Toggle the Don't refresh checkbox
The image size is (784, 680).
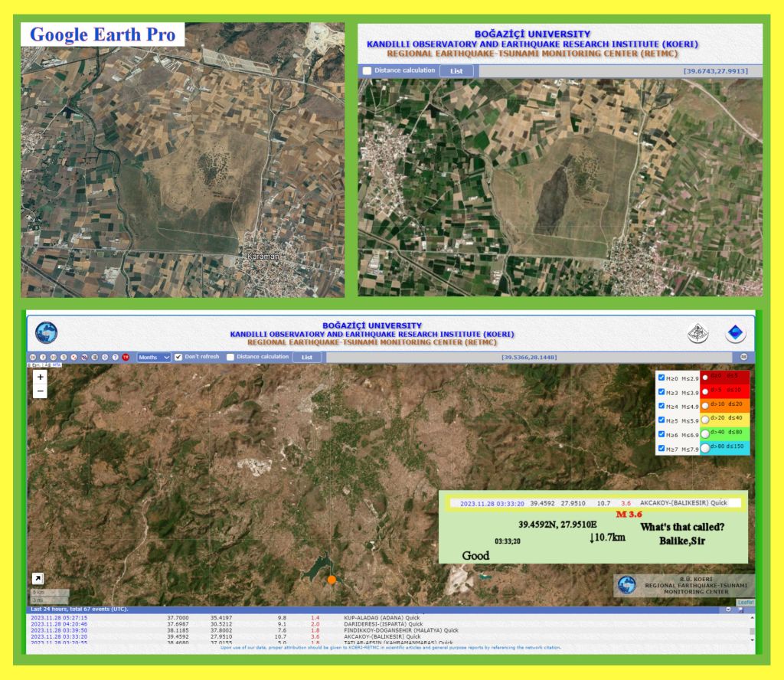coord(179,357)
